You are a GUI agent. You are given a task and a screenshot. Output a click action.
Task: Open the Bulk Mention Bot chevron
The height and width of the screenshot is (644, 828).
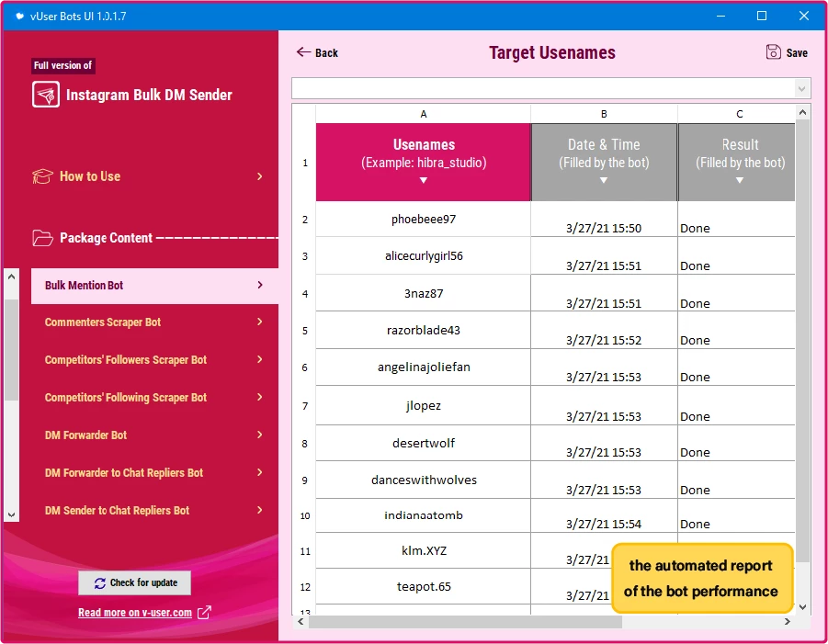click(x=260, y=285)
